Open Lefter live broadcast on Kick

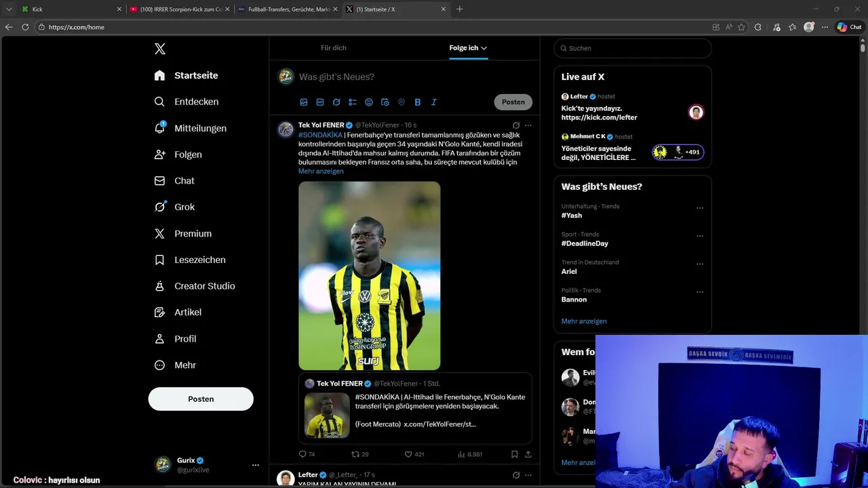click(x=633, y=108)
